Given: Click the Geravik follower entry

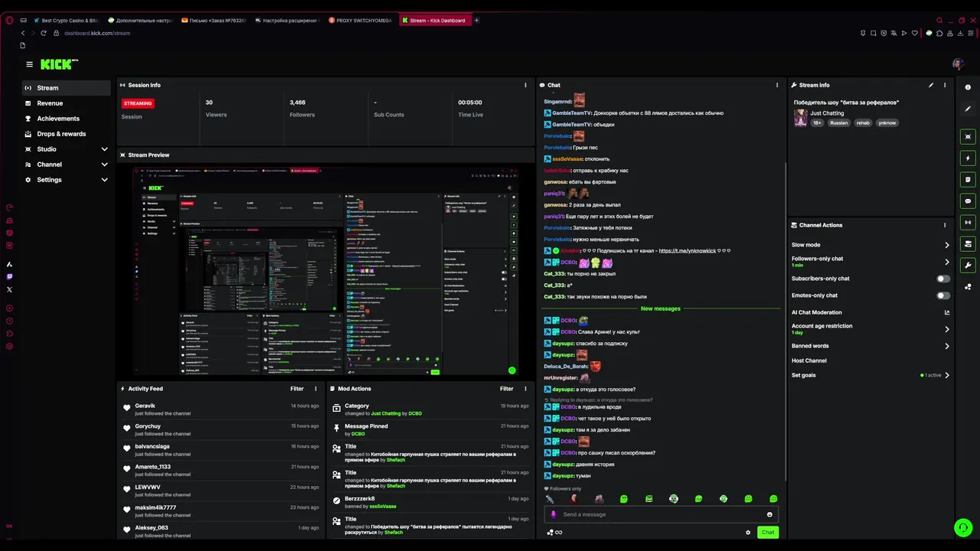Looking at the screenshot, I should tap(220, 409).
